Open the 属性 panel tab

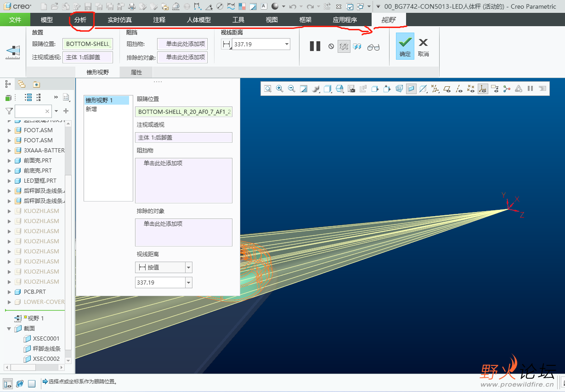(x=136, y=72)
